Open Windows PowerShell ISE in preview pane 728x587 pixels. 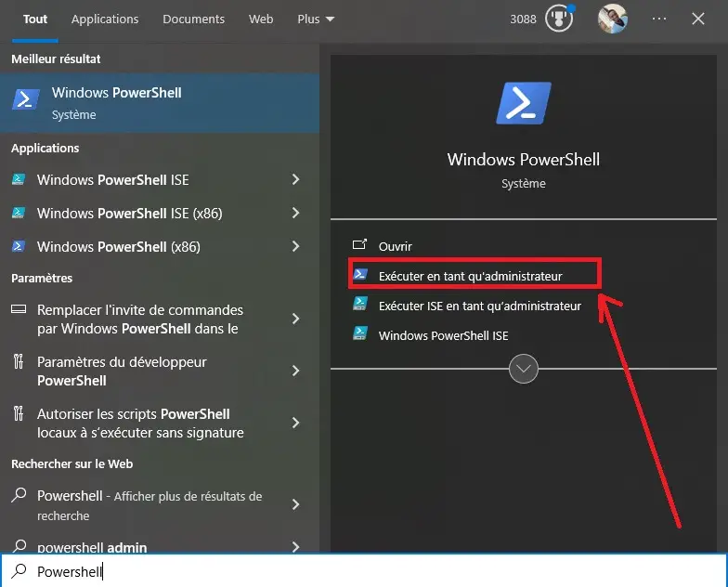point(444,336)
